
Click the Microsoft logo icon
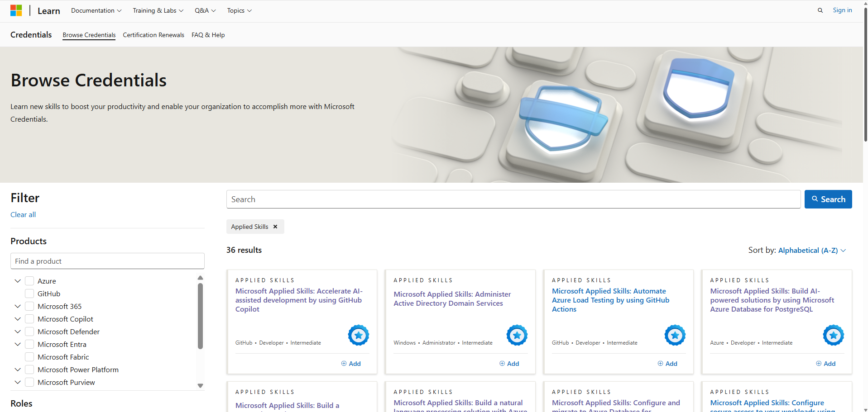coord(16,10)
